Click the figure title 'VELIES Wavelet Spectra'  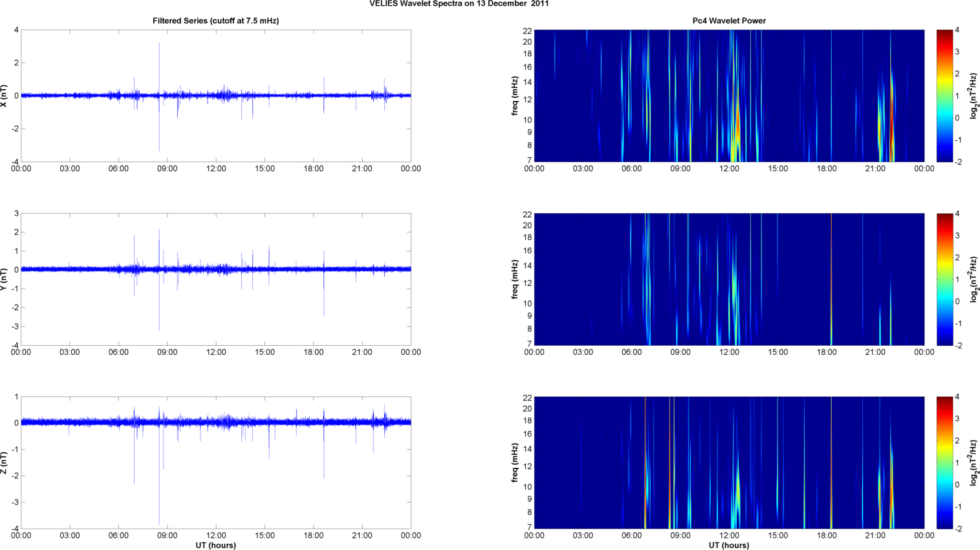click(459, 4)
